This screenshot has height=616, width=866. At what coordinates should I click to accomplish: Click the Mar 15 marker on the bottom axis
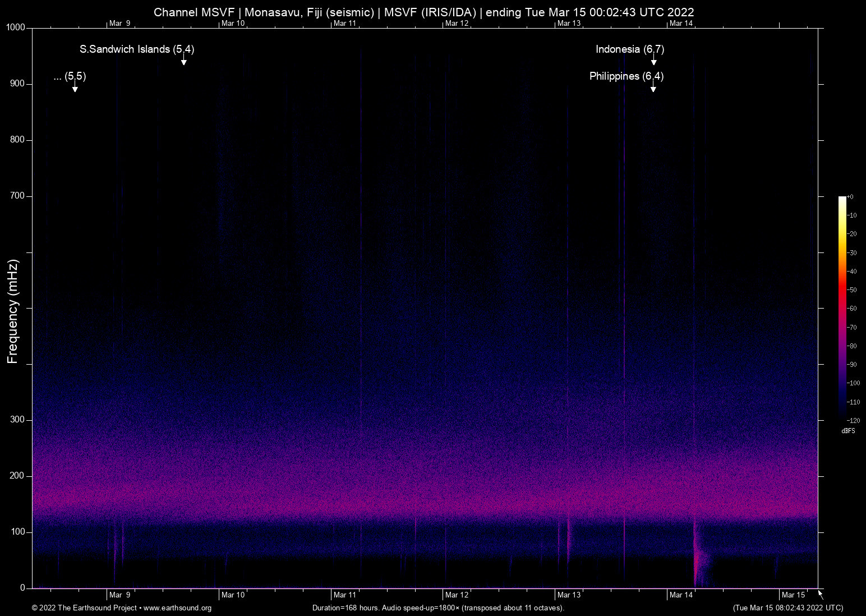coord(793,595)
